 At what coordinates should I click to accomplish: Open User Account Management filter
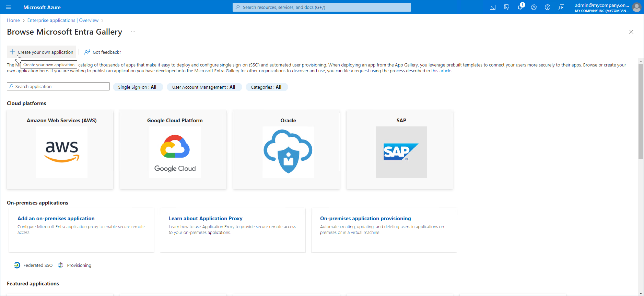pos(204,87)
